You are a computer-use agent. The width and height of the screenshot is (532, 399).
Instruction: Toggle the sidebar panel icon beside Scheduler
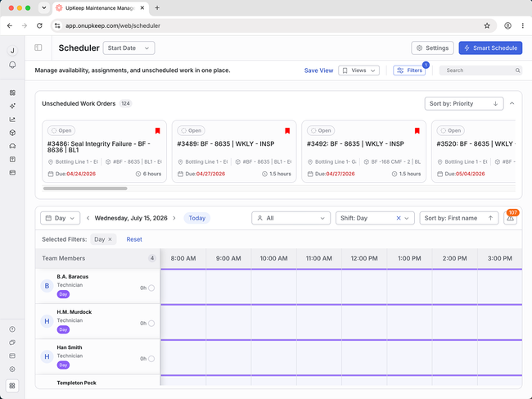[x=38, y=48]
